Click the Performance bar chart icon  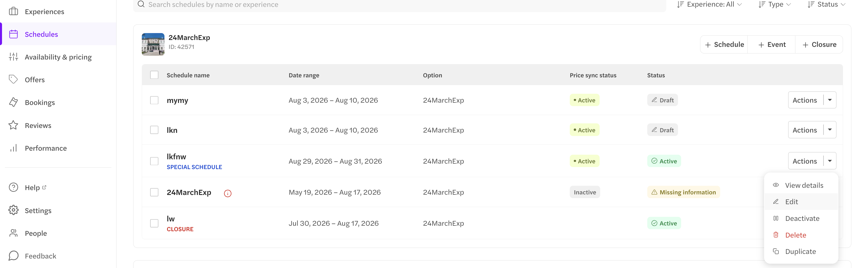tap(13, 148)
